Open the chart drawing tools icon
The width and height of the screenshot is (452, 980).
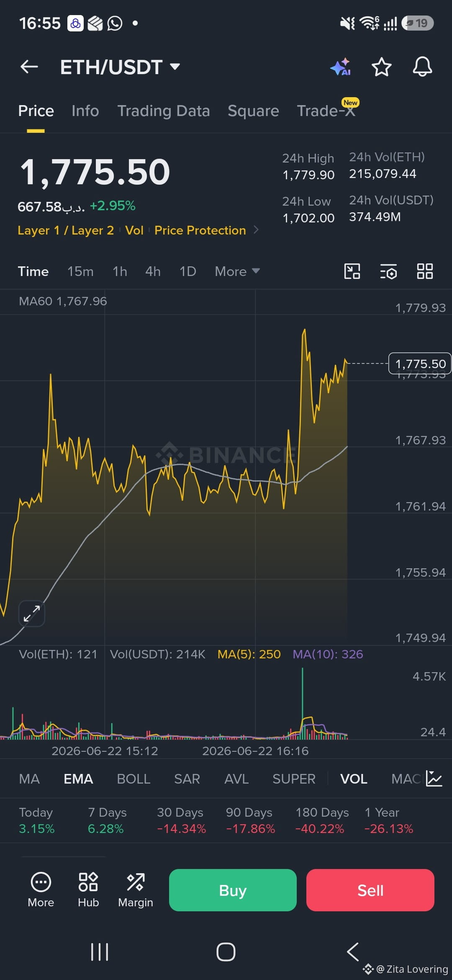point(352,271)
